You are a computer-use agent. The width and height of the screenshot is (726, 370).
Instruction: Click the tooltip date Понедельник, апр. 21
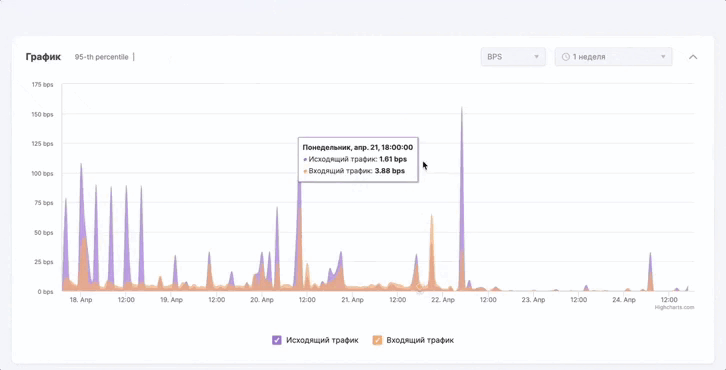357,148
